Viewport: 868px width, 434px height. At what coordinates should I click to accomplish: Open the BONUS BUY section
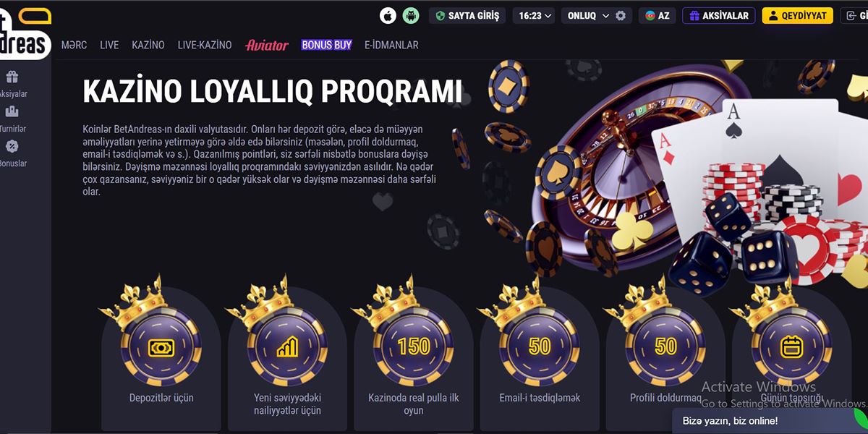[327, 45]
